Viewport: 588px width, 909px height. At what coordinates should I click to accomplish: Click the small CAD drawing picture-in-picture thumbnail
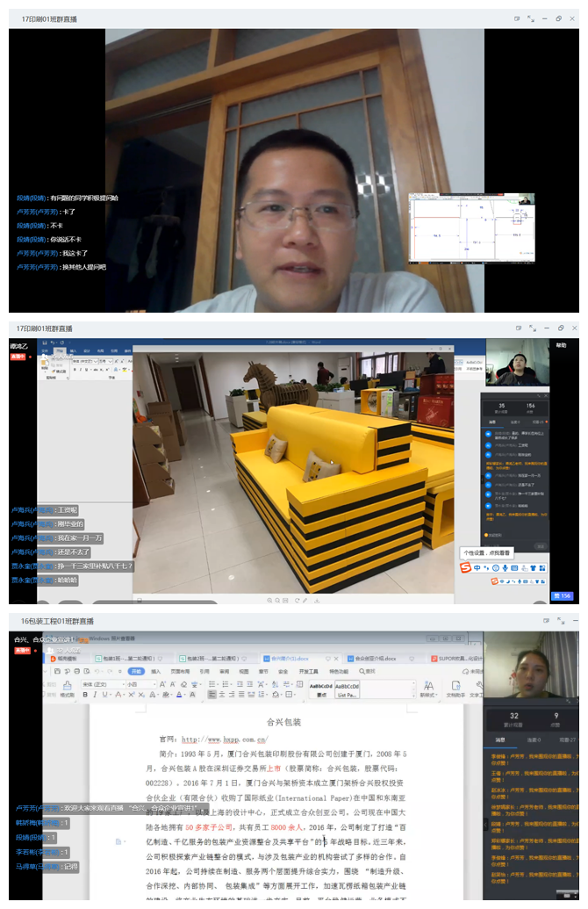pos(471,230)
